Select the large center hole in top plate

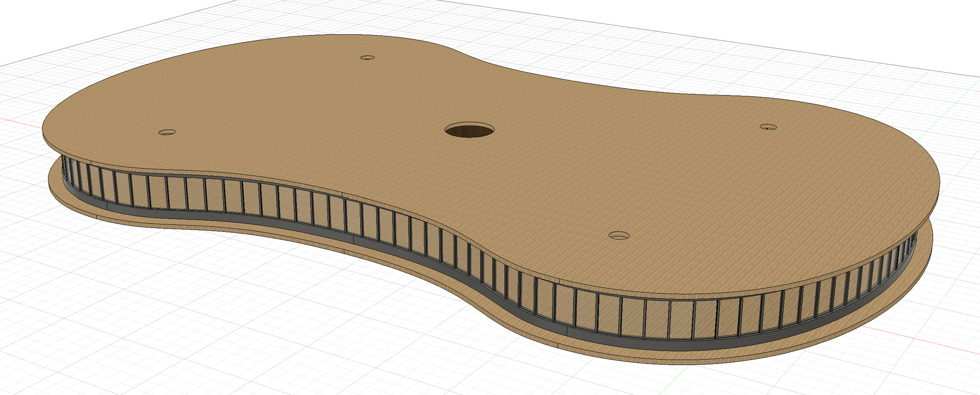tap(470, 130)
